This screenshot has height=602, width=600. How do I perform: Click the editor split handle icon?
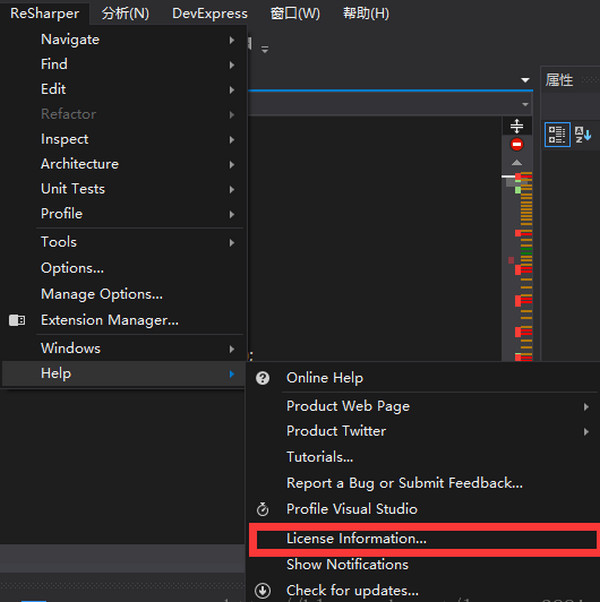point(517,126)
